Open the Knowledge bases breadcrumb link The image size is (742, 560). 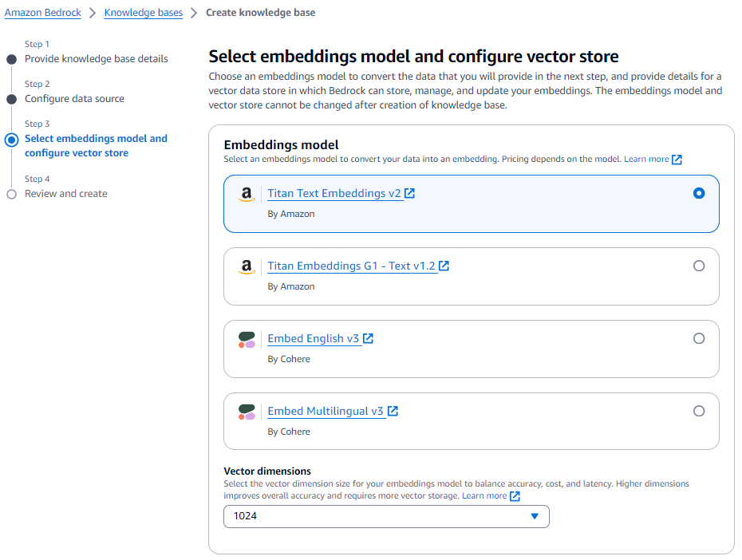143,12
